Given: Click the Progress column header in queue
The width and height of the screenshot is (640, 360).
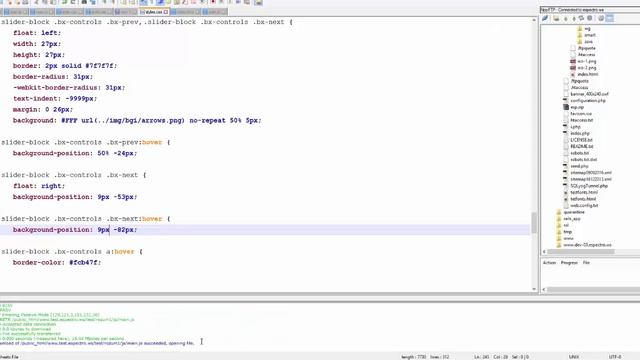Looking at the screenshot, I should click(x=569, y=262).
